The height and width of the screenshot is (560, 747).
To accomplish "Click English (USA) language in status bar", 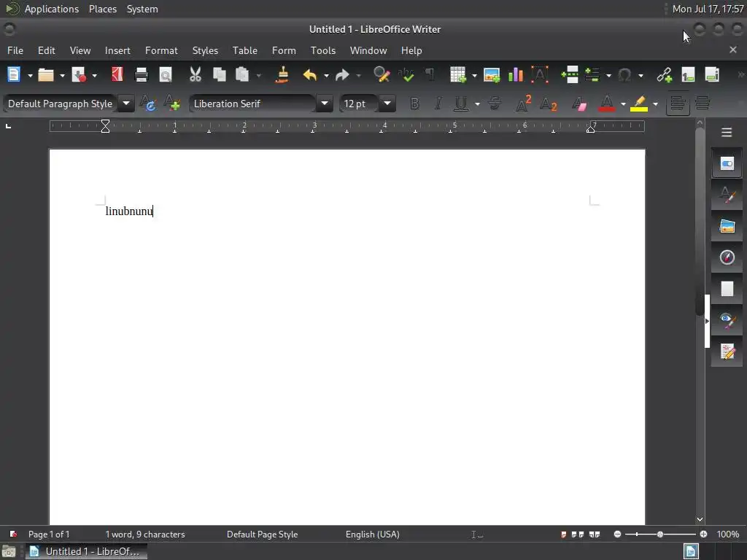I will click(373, 534).
